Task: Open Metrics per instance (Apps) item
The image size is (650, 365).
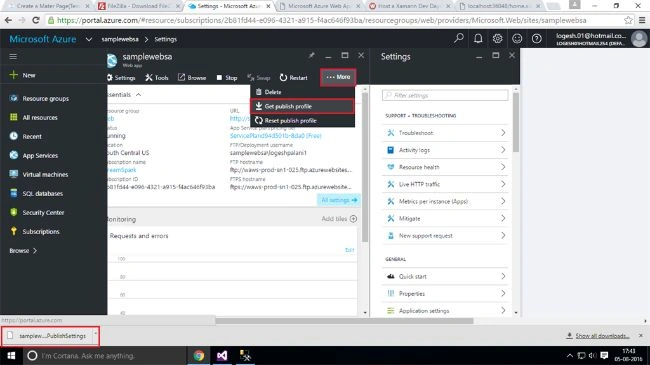Action: [x=445, y=201]
